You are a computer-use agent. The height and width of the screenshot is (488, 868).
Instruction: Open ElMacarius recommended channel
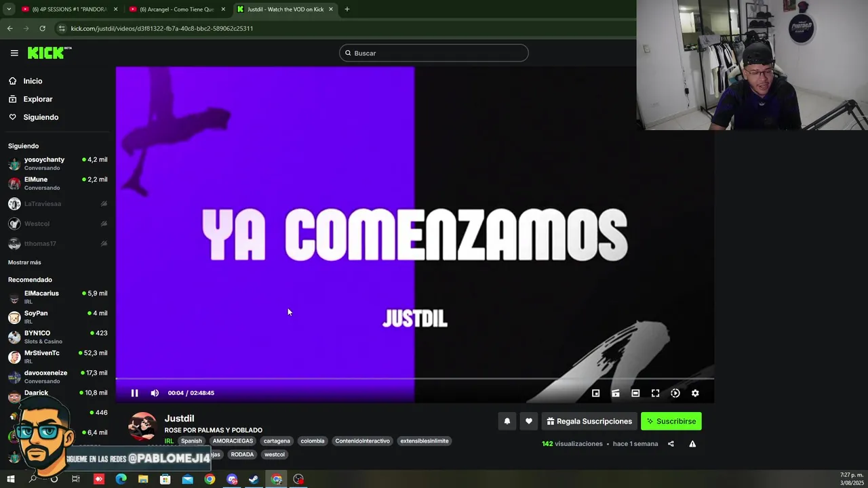pos(58,297)
